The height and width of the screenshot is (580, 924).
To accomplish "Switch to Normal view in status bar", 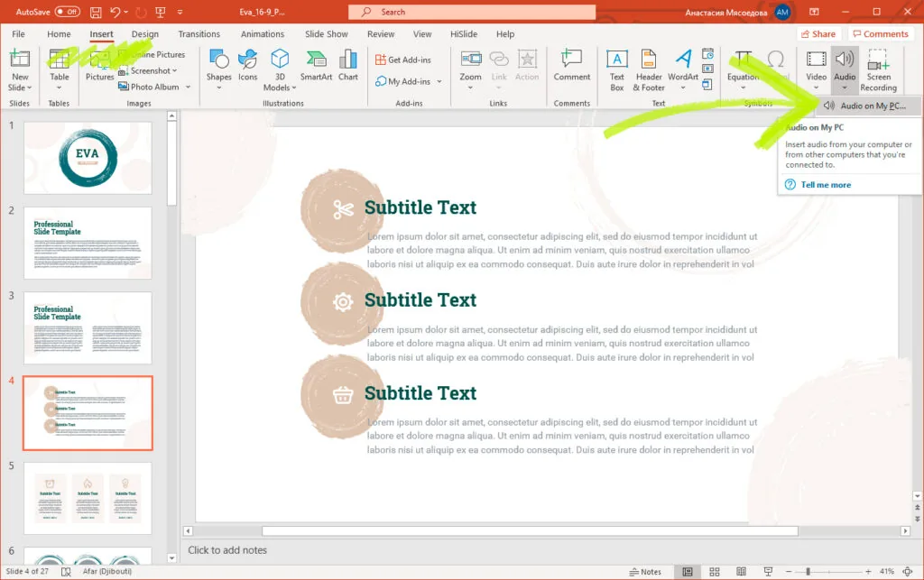I will pyautogui.click(x=687, y=572).
